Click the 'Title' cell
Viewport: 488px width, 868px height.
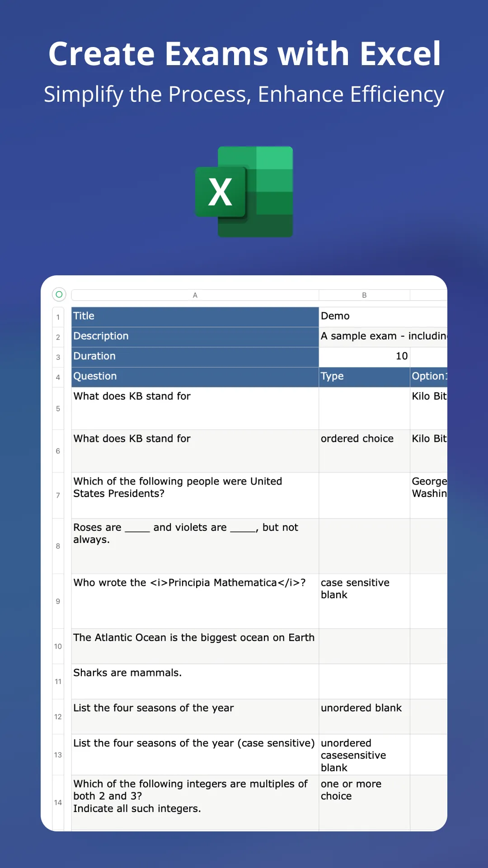coord(195,317)
